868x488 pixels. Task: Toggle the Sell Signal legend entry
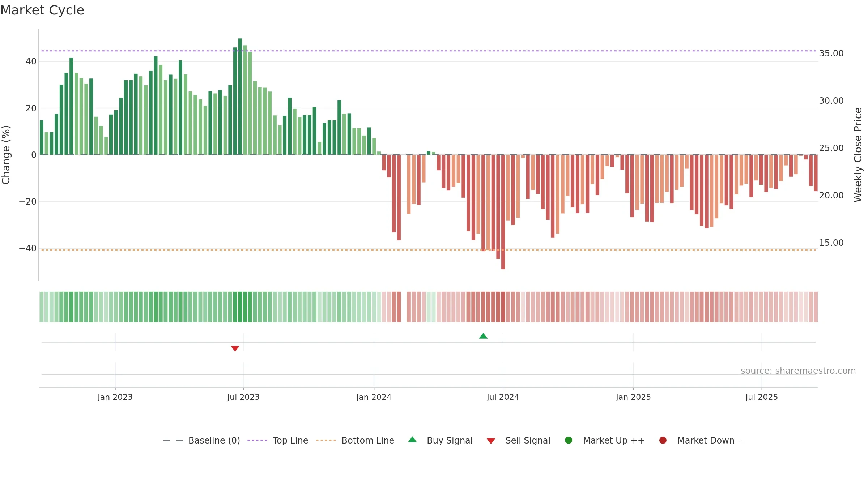tap(519, 440)
